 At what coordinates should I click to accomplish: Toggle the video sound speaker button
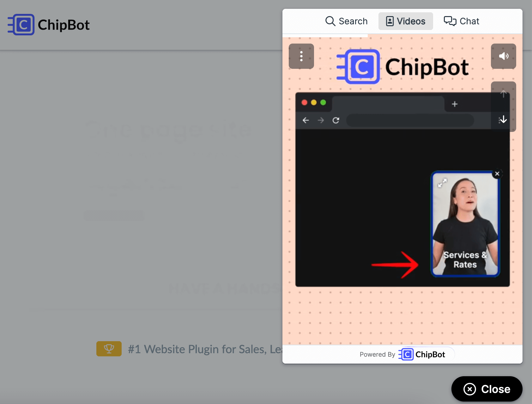pyautogui.click(x=504, y=56)
